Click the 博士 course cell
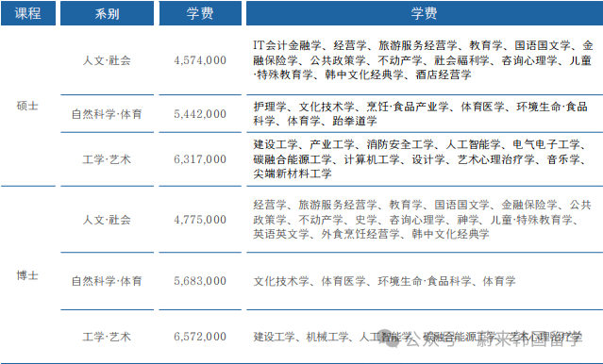This screenshot has height=364, width=603. click(27, 275)
